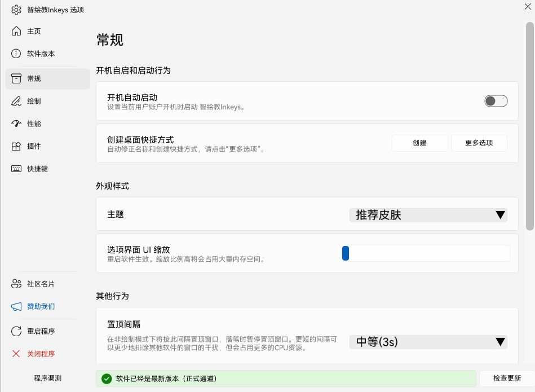This screenshot has height=392, width=535.
Task: Click the home icon for 主页
Action: [16, 31]
